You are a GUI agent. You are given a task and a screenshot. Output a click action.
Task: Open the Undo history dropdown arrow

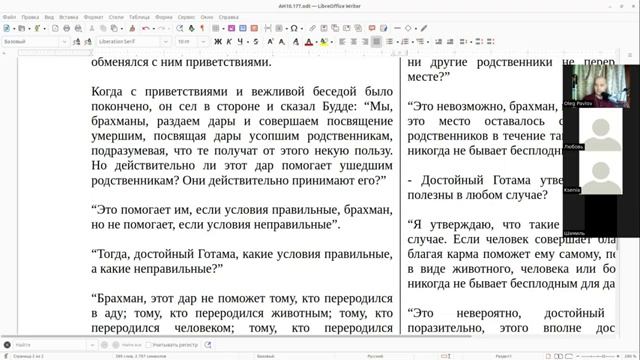(x=153, y=29)
